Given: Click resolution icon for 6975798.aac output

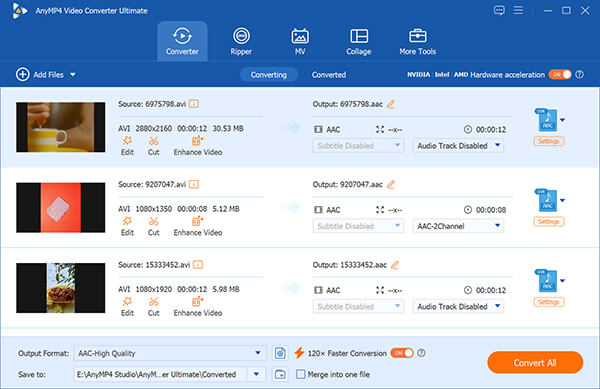Looking at the screenshot, I should 380,130.
